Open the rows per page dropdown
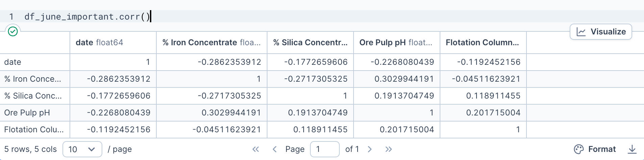 82,149
